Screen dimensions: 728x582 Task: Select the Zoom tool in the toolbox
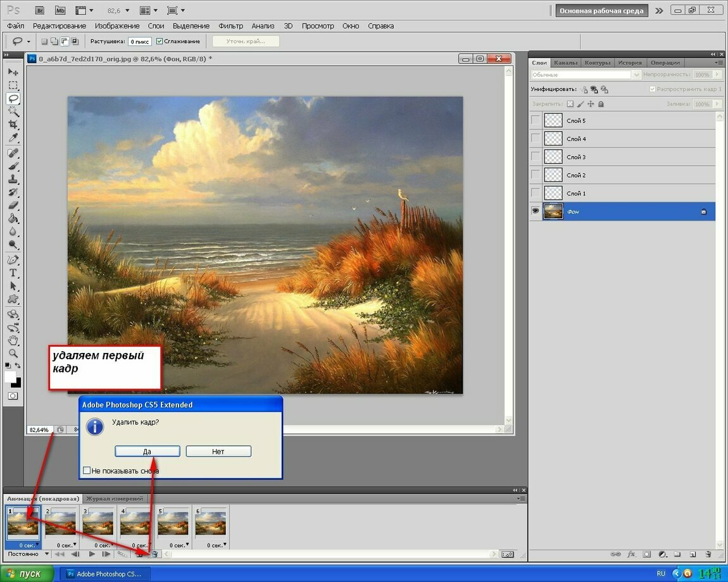13,354
